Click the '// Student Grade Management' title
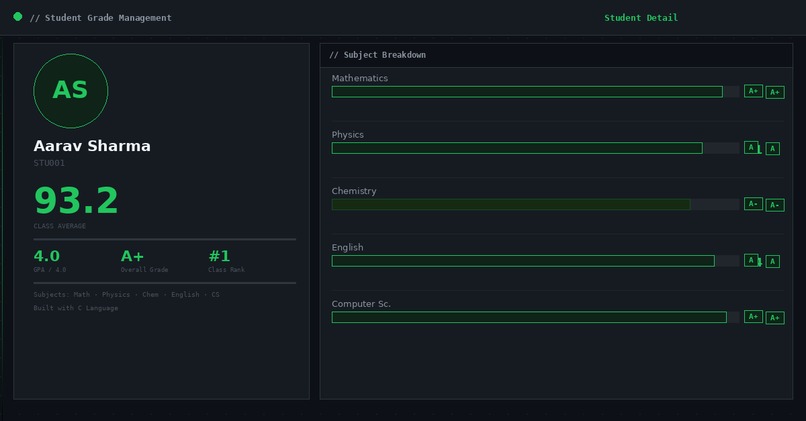This screenshot has height=421, width=806. pyautogui.click(x=101, y=17)
